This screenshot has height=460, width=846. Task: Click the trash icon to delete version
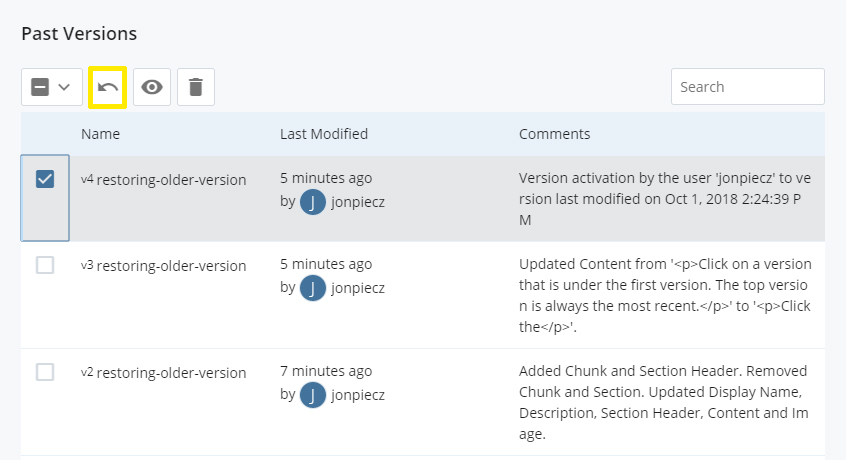pyautogui.click(x=196, y=87)
